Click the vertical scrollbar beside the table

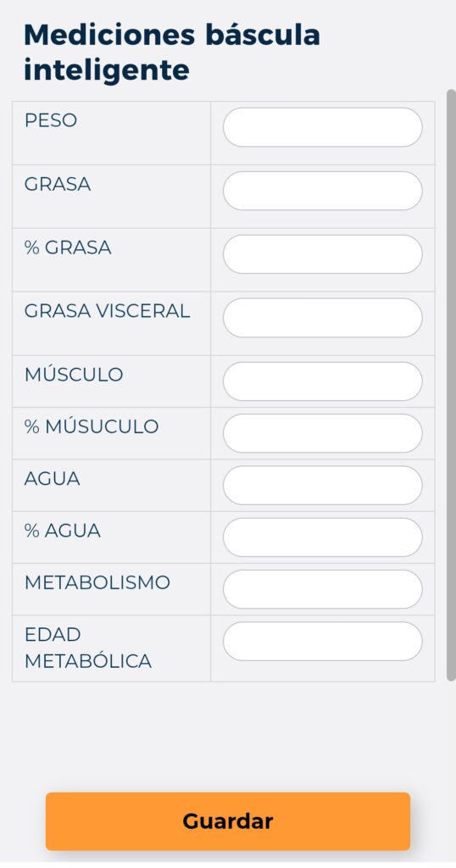point(451,385)
